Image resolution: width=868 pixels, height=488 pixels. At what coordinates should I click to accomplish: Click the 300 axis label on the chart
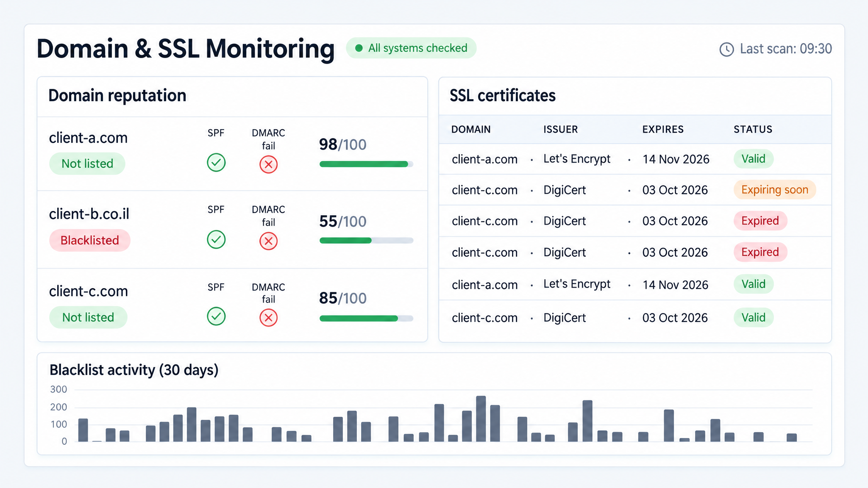58,389
